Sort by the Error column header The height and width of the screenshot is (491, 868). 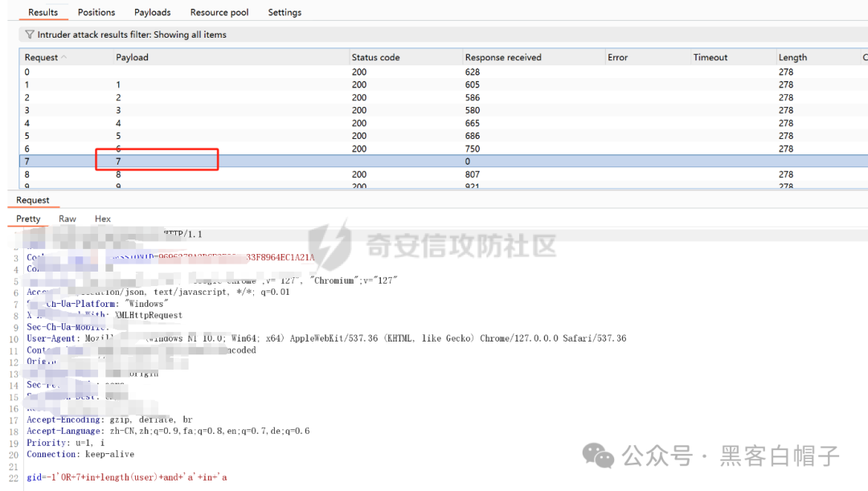tap(617, 57)
